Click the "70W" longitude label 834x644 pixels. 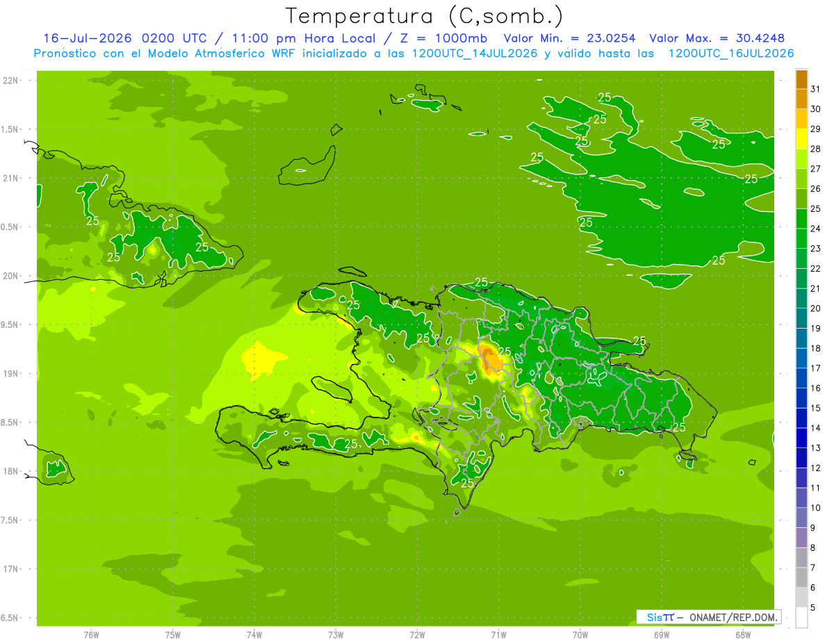tap(580, 635)
